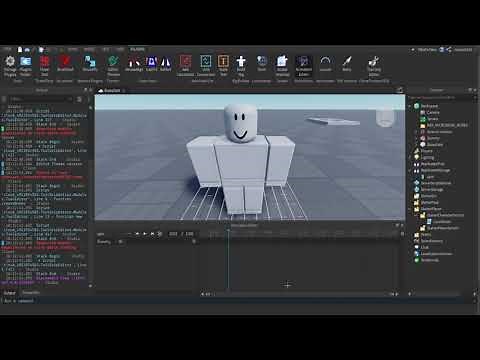
Task: Expand the Dummy model node
Action: click(x=416, y=138)
